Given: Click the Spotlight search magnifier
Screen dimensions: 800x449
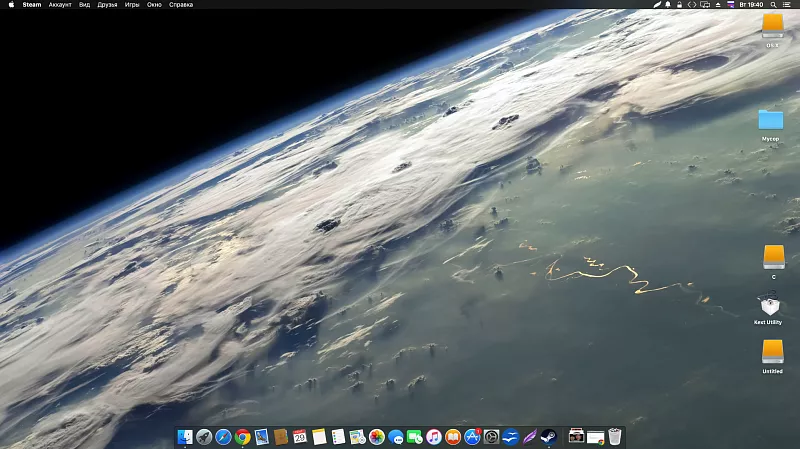Looking at the screenshot, I should point(774,5).
